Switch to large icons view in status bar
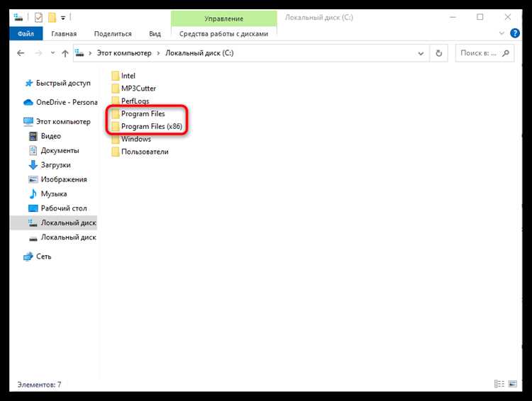 [x=513, y=384]
